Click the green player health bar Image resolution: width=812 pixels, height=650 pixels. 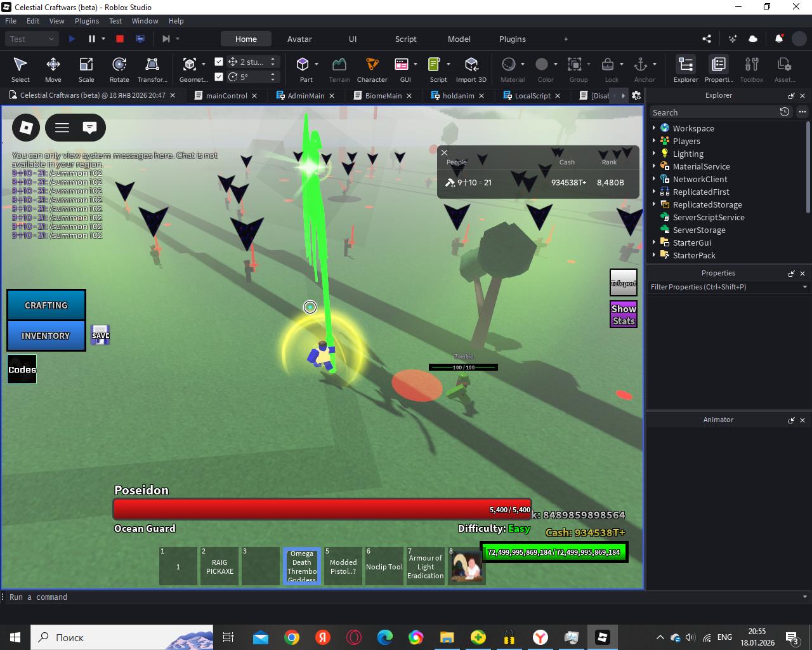[x=554, y=552]
